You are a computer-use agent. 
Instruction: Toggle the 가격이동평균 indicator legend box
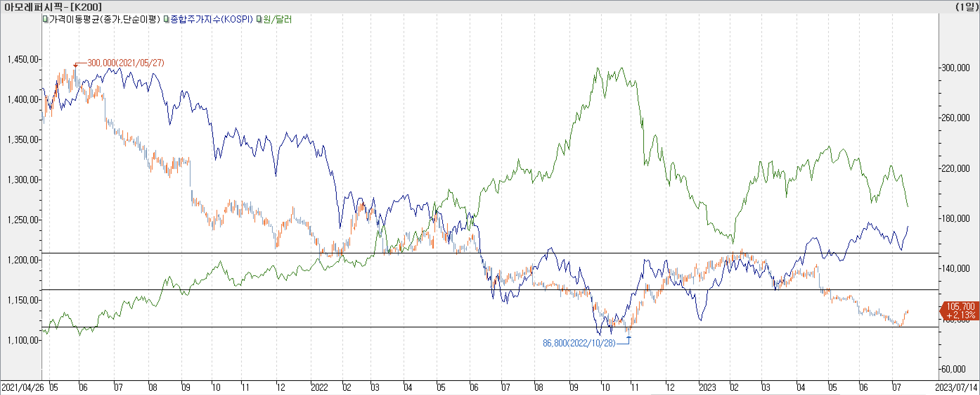click(x=45, y=19)
